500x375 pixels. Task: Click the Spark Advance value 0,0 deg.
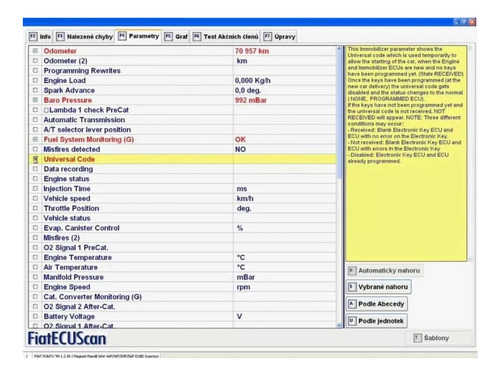click(x=248, y=90)
